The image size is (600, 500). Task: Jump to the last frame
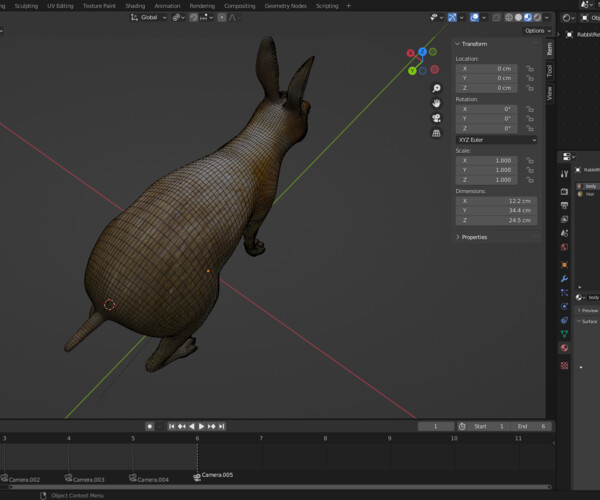pos(222,426)
